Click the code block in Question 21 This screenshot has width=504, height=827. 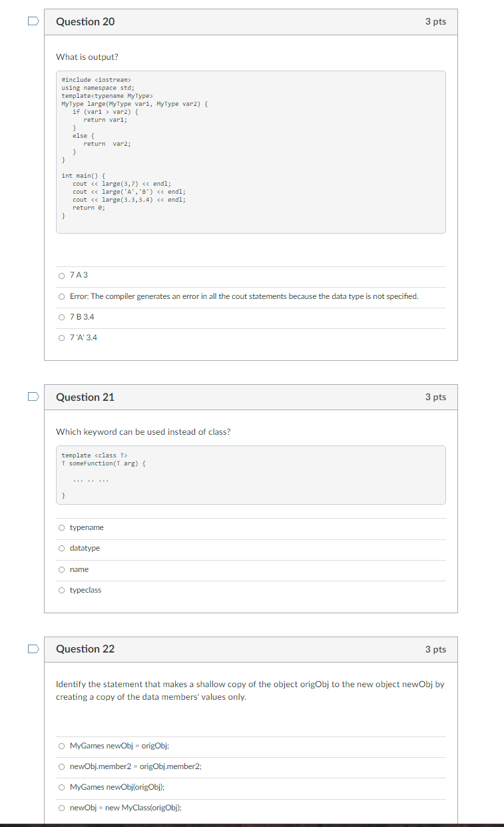250,474
